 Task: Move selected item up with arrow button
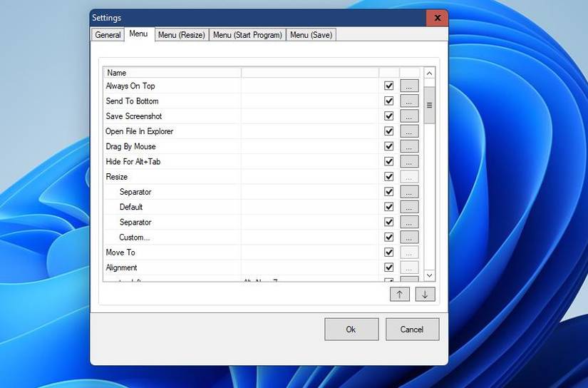tap(399, 295)
